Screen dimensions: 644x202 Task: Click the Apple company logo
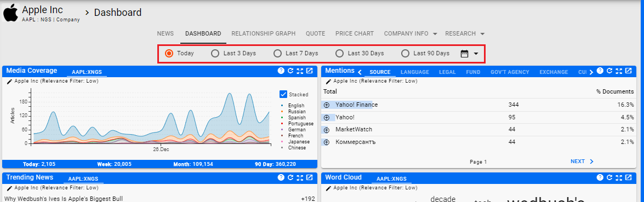tap(11, 13)
